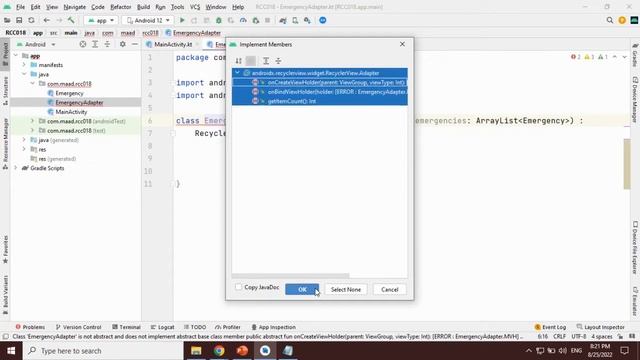
Task: Click the Save All toolbar icon
Action: pos(19,20)
